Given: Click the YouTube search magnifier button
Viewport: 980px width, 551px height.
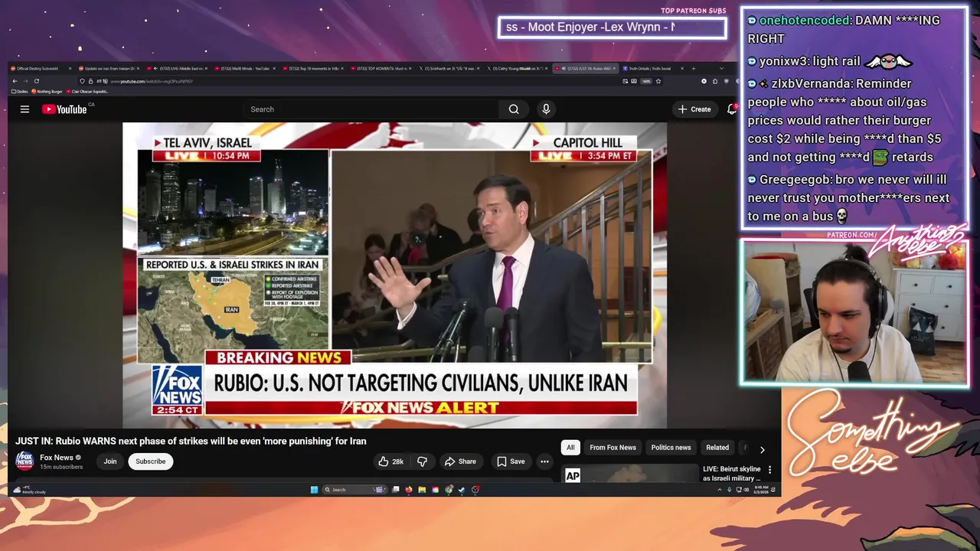Looking at the screenshot, I should pyautogui.click(x=514, y=109).
